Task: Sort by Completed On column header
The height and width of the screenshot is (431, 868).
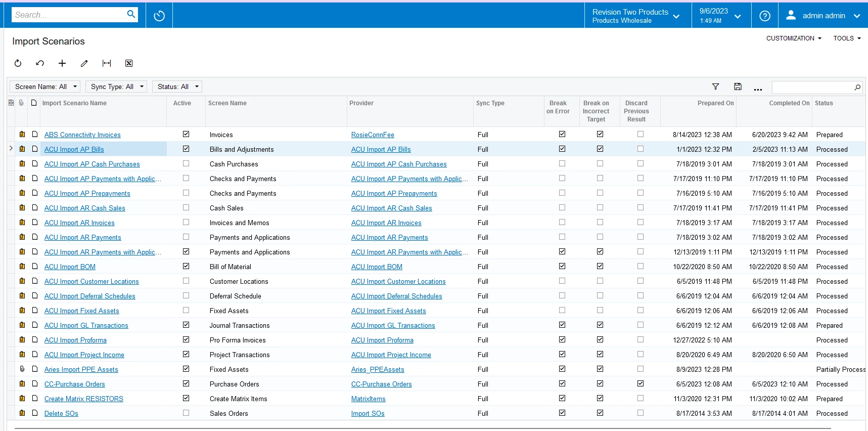Action: (x=789, y=103)
